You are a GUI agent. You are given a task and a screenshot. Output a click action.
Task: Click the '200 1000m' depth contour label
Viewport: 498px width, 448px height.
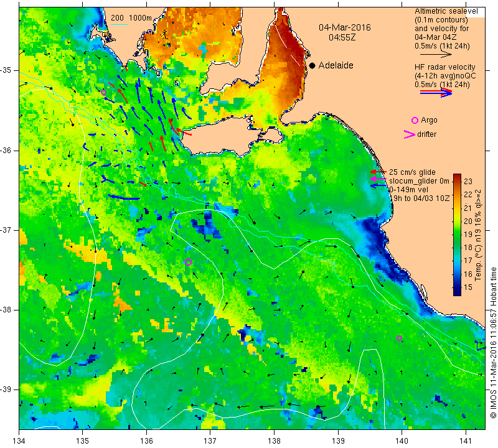pyautogui.click(x=131, y=18)
